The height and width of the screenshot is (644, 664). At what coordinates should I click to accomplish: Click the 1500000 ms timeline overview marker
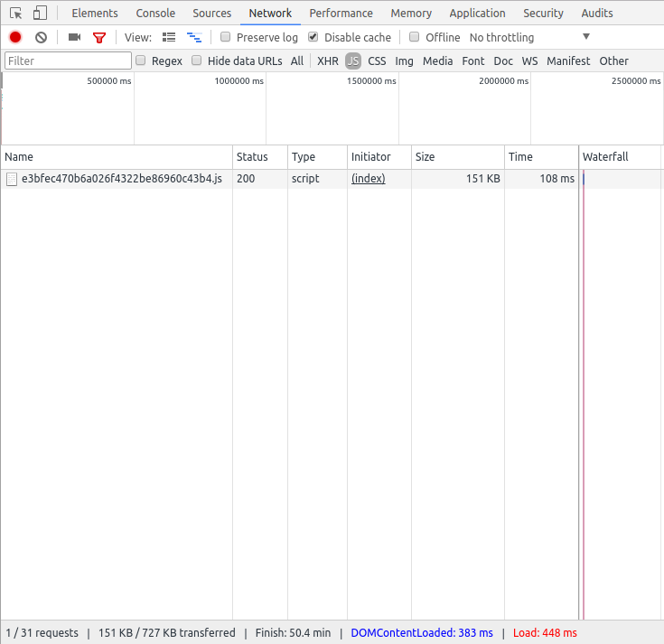(x=371, y=81)
